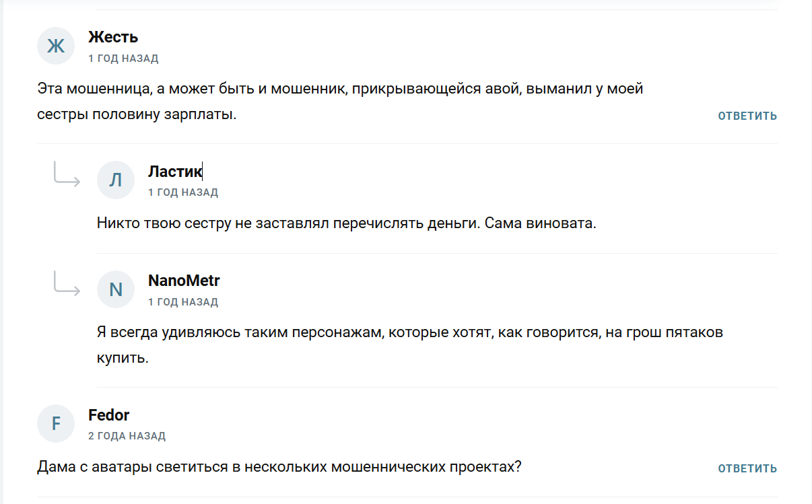Image resolution: width=812 pixels, height=504 pixels.
Task: Click NanoMetr's reply about грош пятаков
Action: point(409,333)
